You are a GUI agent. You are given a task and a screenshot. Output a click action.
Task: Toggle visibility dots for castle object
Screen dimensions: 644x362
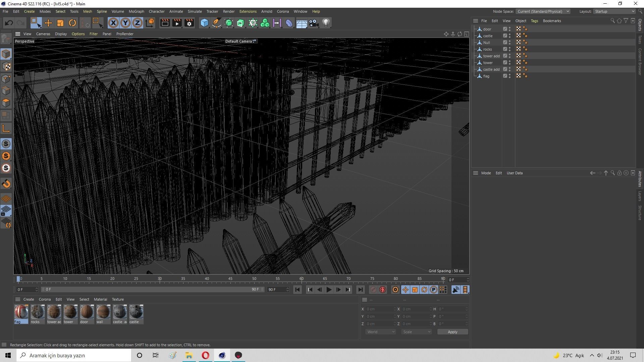[510, 36]
